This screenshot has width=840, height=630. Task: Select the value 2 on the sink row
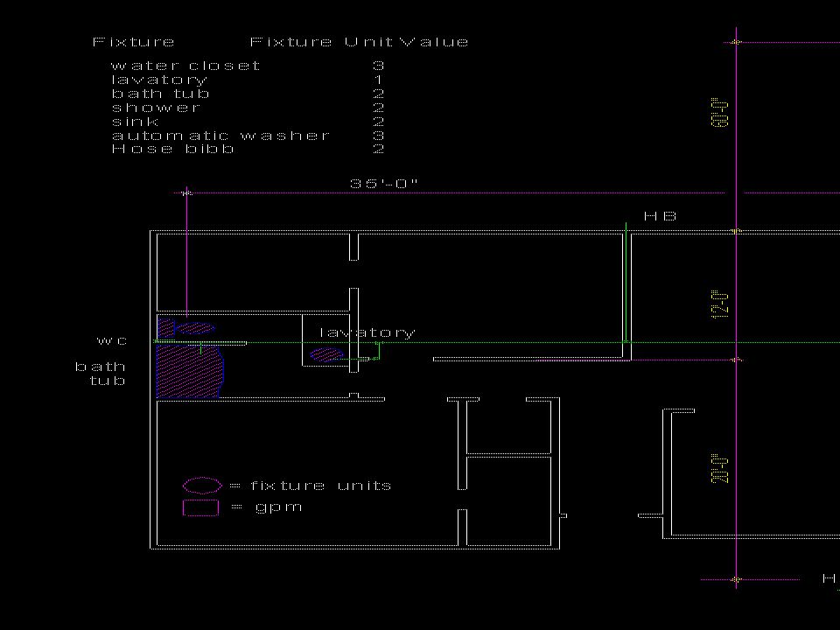pos(379,122)
